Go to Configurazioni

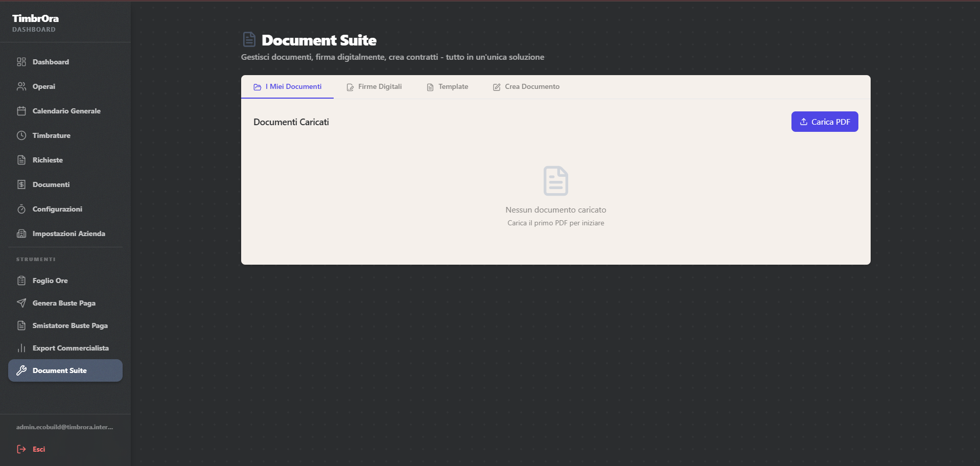pos(65,209)
